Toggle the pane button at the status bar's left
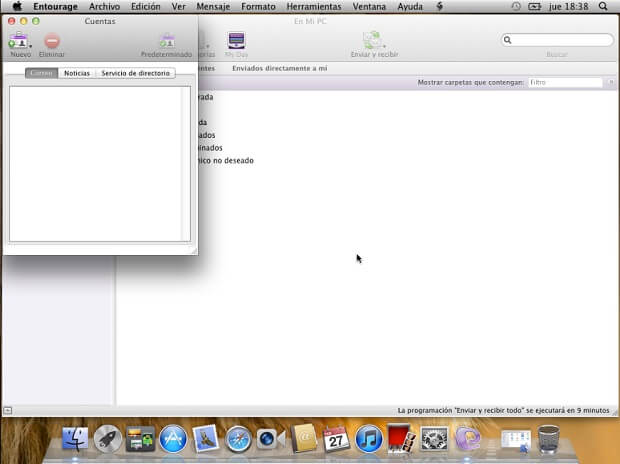Image resolution: width=620 pixels, height=464 pixels. coord(8,411)
